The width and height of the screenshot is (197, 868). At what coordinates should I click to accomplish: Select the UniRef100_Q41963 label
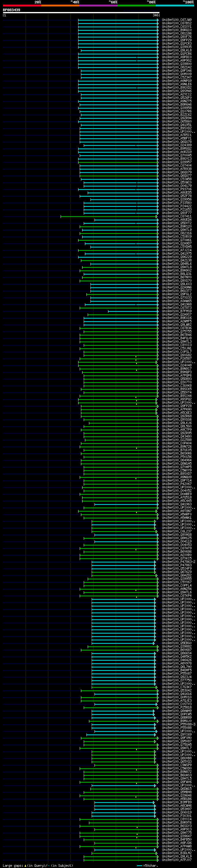tap(177, 504)
